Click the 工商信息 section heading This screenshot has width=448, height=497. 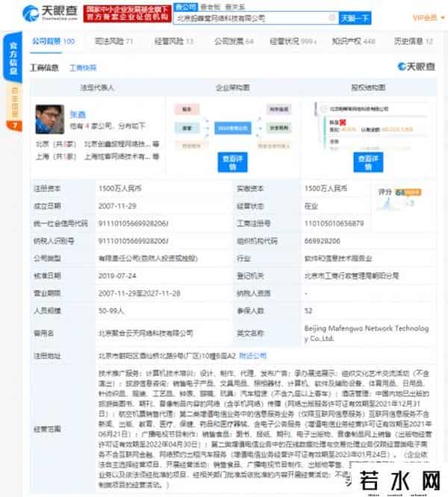point(44,67)
